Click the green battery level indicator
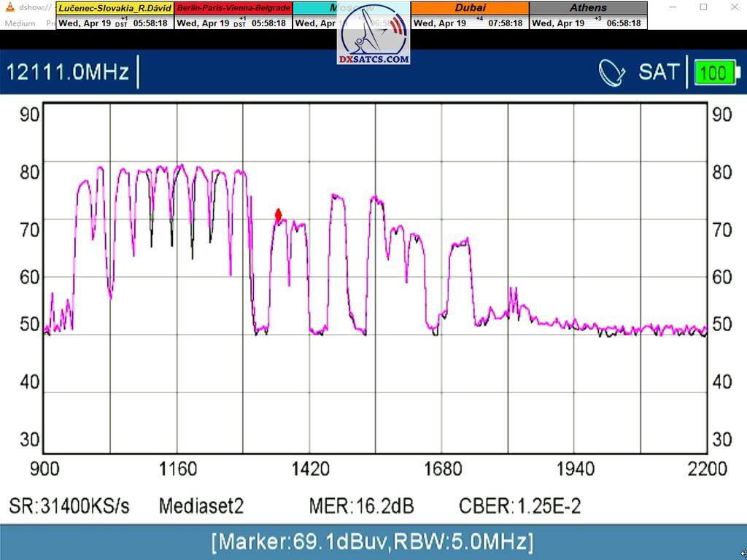The image size is (747, 560). click(x=716, y=73)
